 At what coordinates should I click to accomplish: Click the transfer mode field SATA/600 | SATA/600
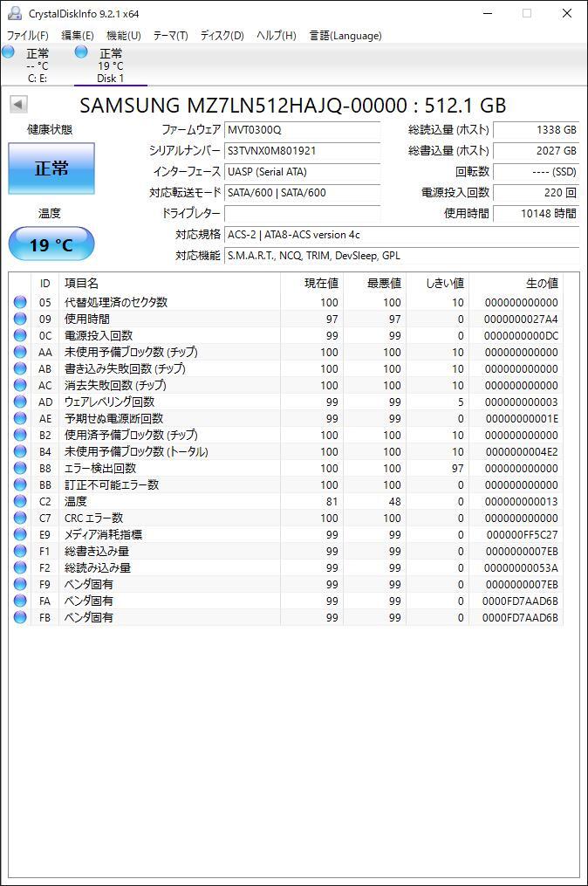point(302,193)
